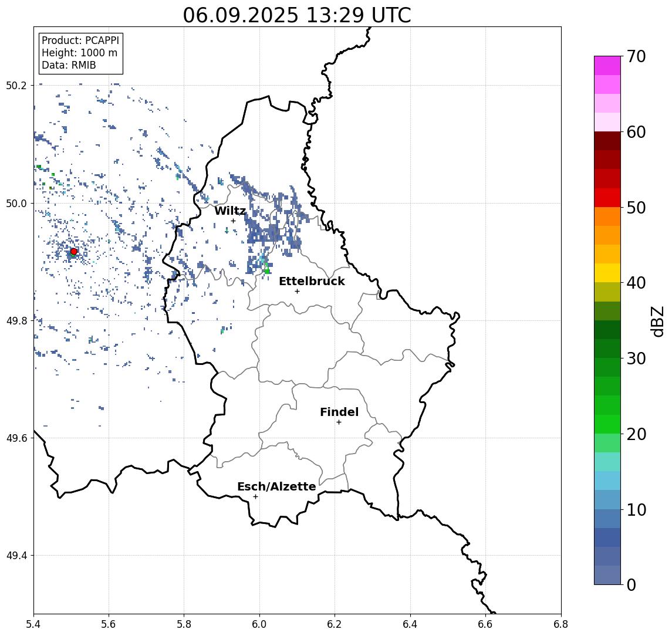This screenshot has width=672, height=636.
Task: Click the red radar location marker
Action: 74,252
